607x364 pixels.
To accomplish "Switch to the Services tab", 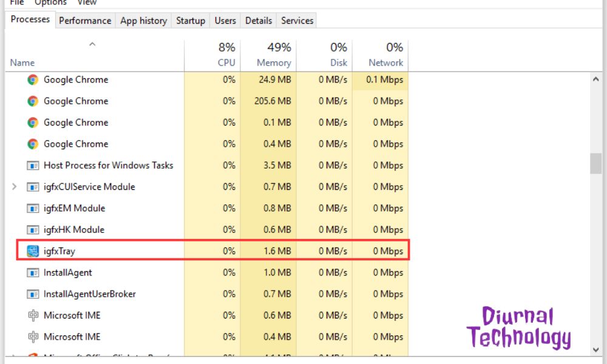I will (x=296, y=20).
